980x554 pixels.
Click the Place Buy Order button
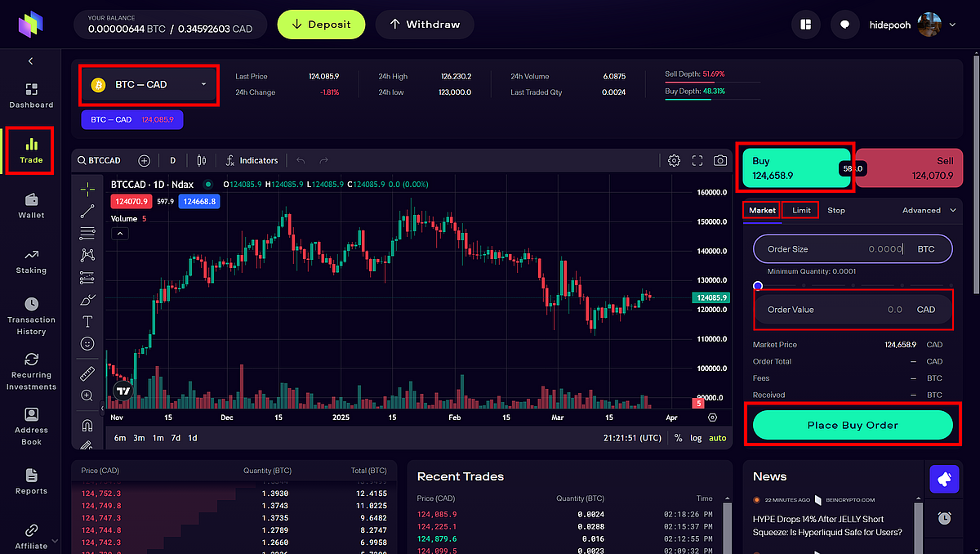853,425
